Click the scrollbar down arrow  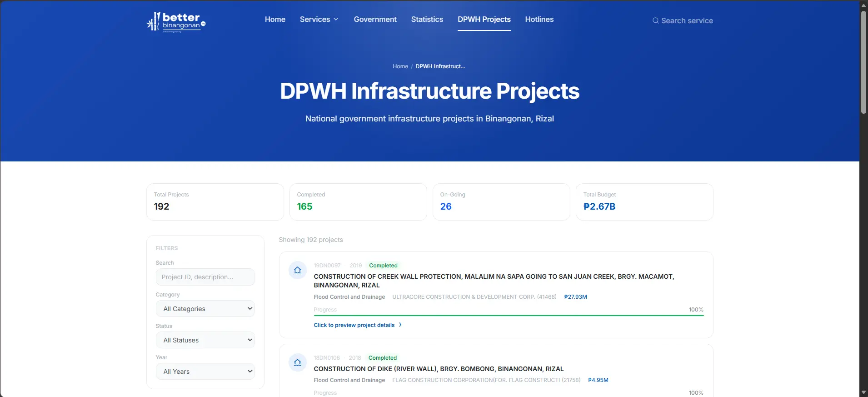pyautogui.click(x=863, y=392)
